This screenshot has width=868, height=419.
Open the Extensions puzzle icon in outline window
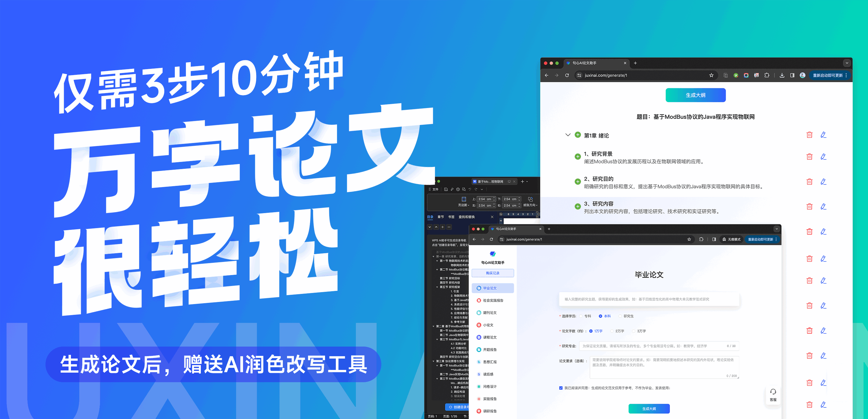[767, 75]
